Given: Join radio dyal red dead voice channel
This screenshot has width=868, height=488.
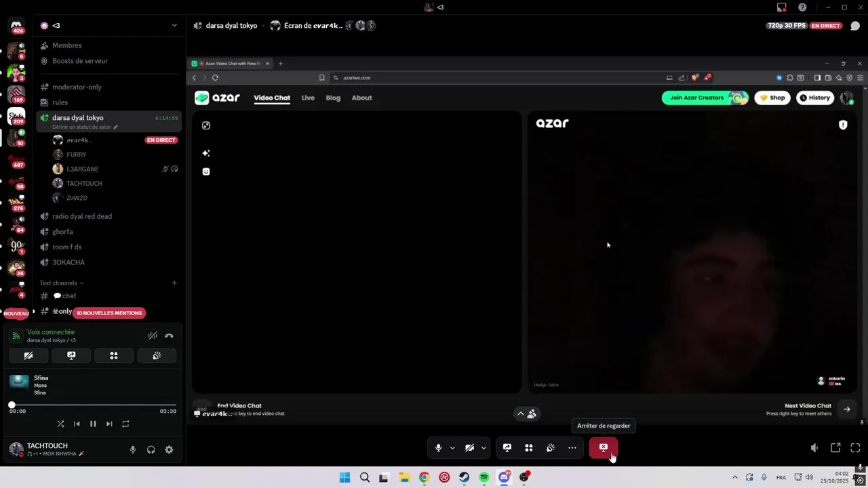Looking at the screenshot, I should pyautogui.click(x=108, y=216).
